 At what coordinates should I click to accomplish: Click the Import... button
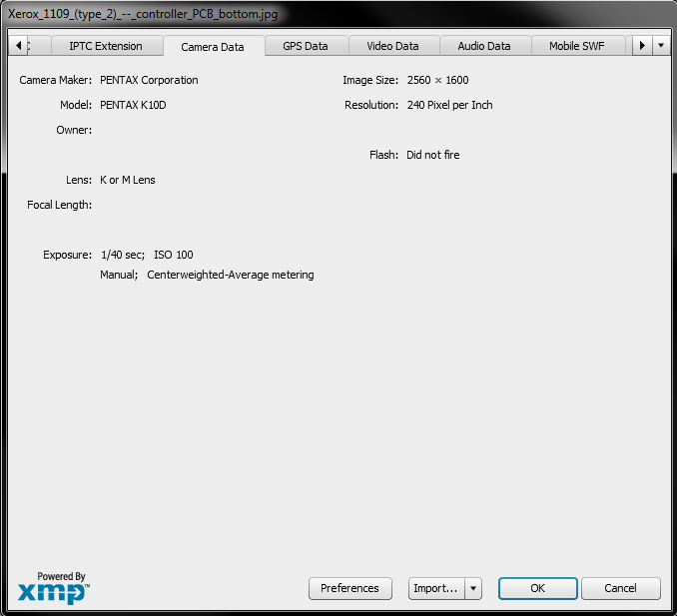[436, 588]
